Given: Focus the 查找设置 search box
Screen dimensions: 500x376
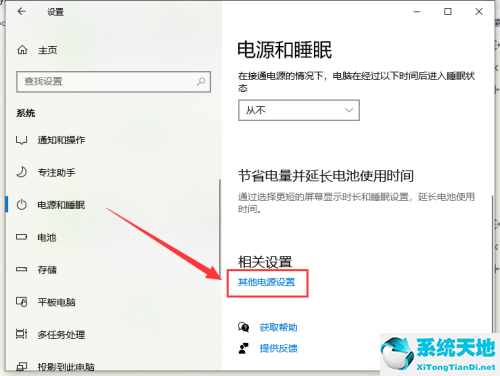Looking at the screenshot, I should [113, 81].
